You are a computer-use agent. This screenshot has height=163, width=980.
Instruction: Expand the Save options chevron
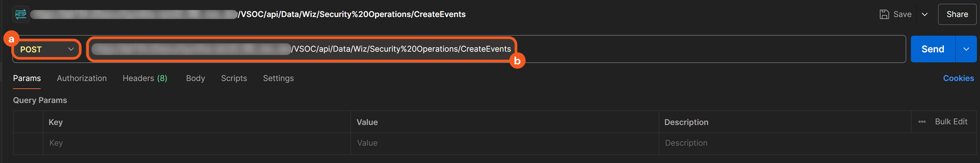(924, 14)
